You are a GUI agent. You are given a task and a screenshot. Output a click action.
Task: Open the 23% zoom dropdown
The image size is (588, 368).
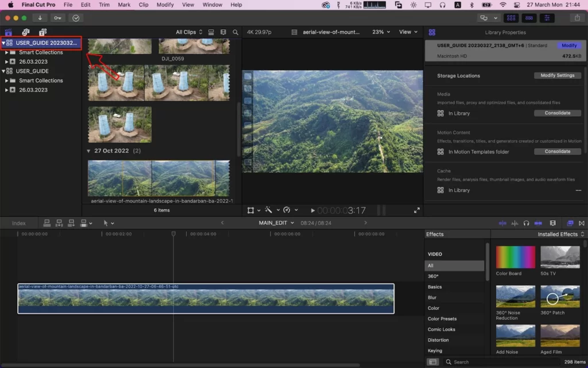381,32
